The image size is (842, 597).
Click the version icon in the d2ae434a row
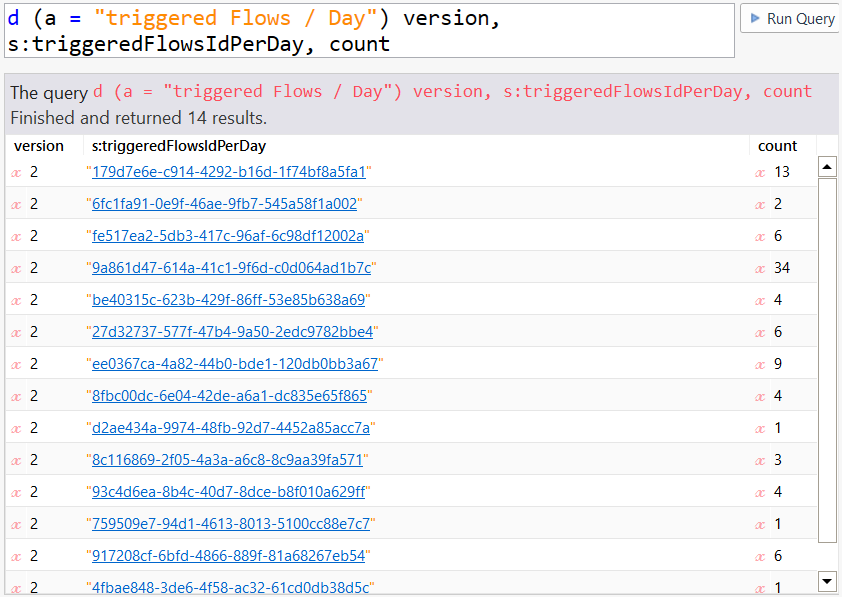tap(16, 428)
